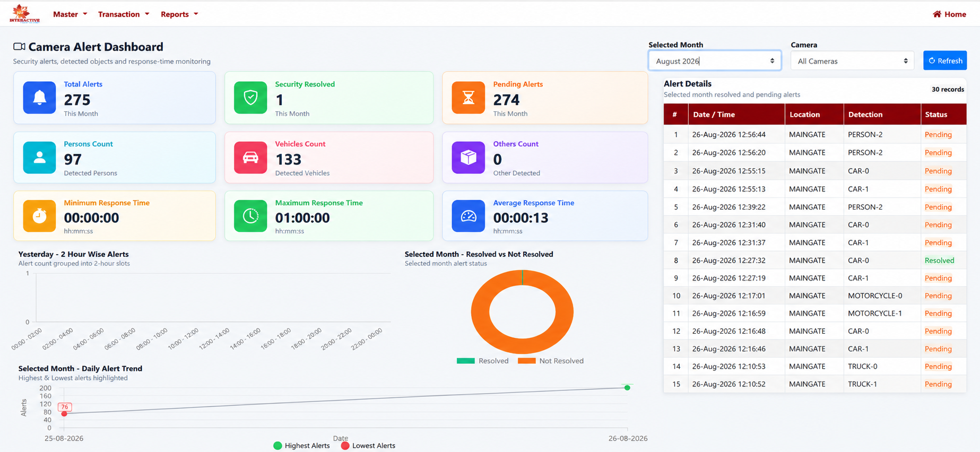Click the Home house icon
Viewport: 980px width, 452px height.
click(x=937, y=14)
